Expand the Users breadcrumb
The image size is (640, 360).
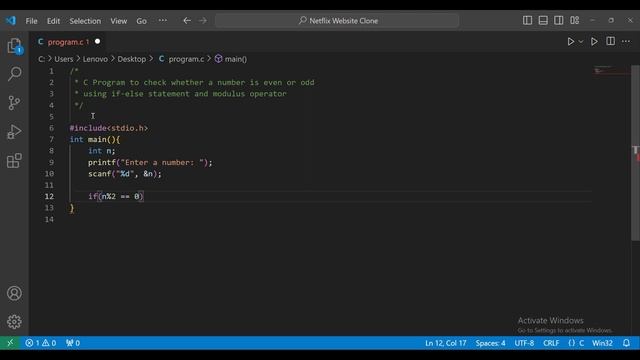pos(64,59)
